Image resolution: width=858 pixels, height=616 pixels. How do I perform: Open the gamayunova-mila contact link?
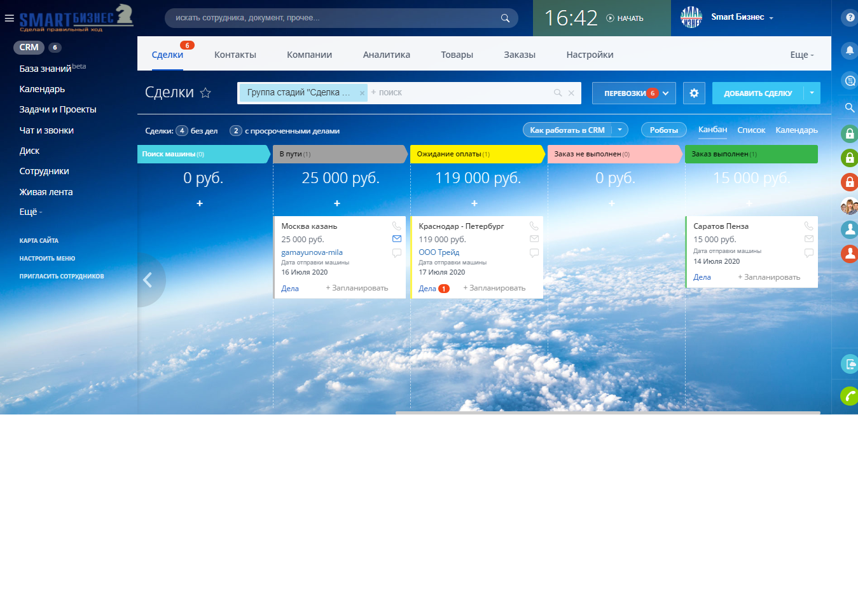point(312,252)
